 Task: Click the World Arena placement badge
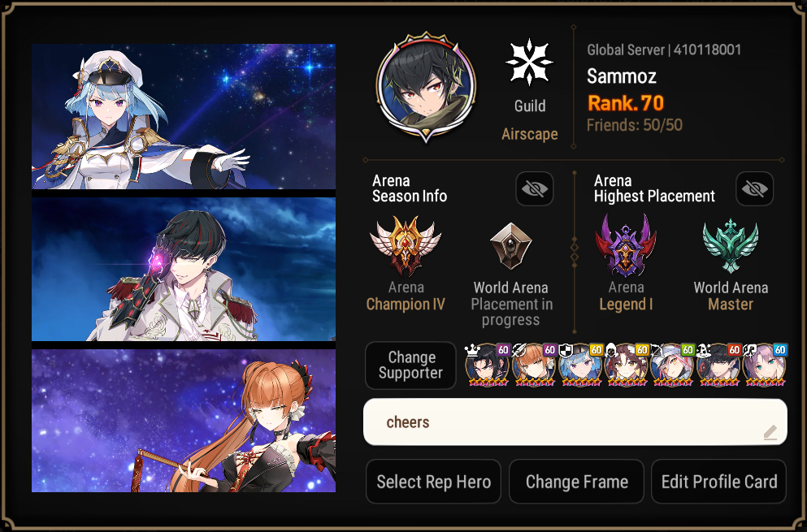510,246
